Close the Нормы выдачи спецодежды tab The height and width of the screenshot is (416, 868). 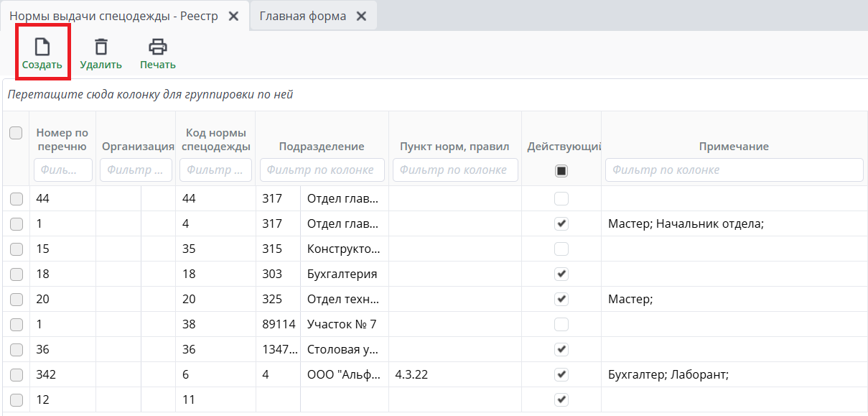[x=233, y=16]
